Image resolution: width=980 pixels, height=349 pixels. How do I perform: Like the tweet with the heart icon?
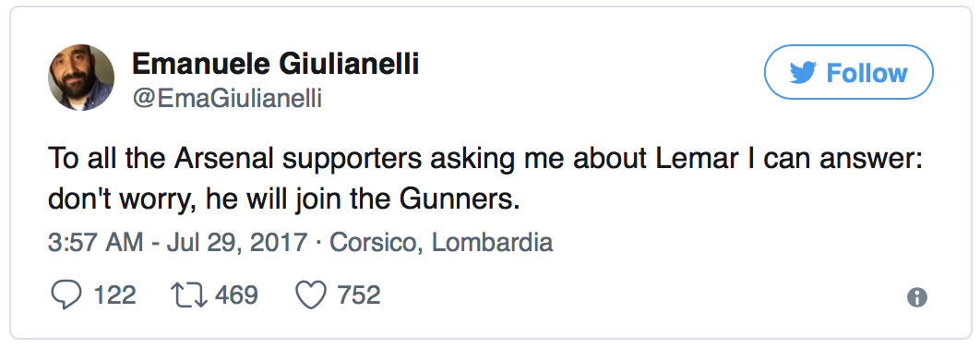click(x=311, y=295)
